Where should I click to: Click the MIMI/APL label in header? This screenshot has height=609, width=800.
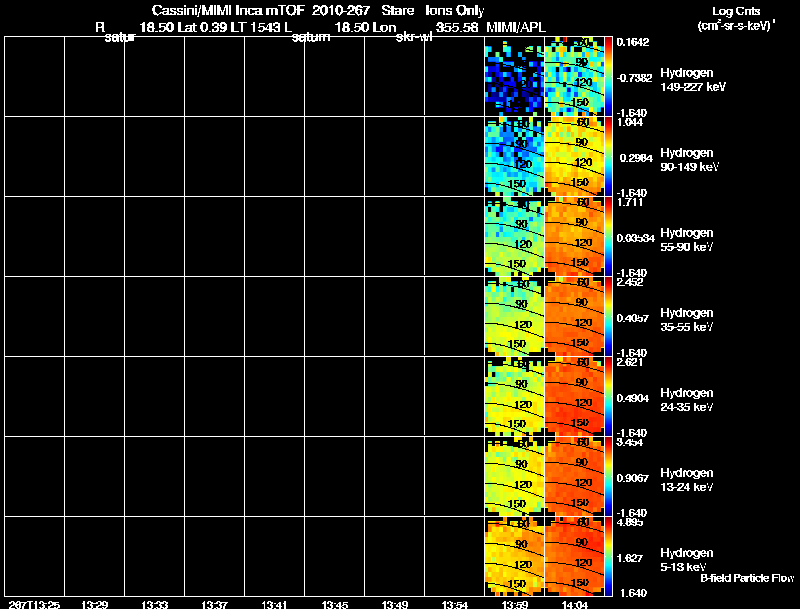coord(516,28)
